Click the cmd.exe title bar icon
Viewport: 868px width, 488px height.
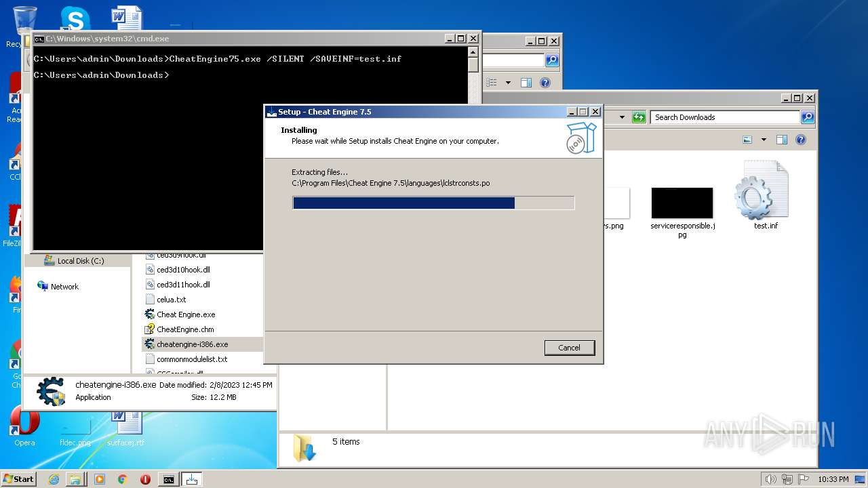click(39, 39)
